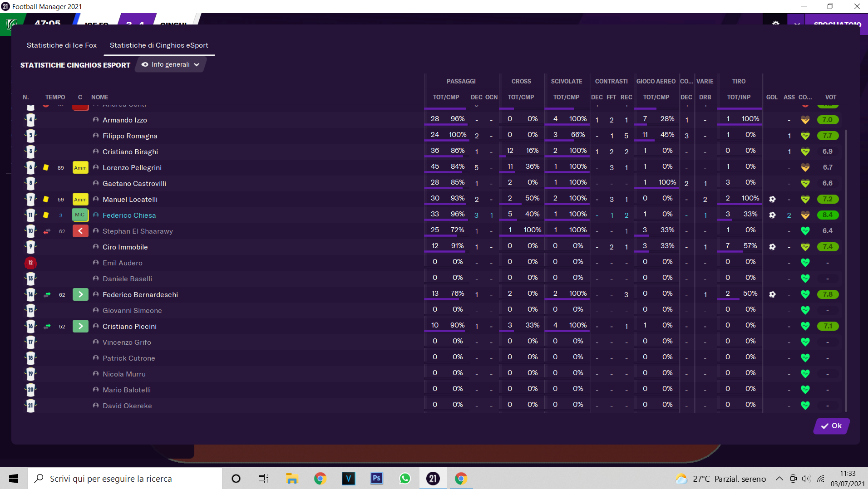Open Gaetano Castrovilli's player profile

pos(134,184)
